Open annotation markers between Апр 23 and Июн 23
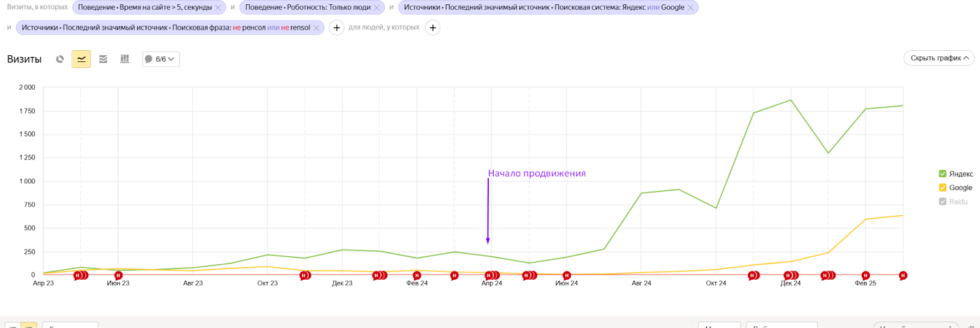 pos(81,276)
